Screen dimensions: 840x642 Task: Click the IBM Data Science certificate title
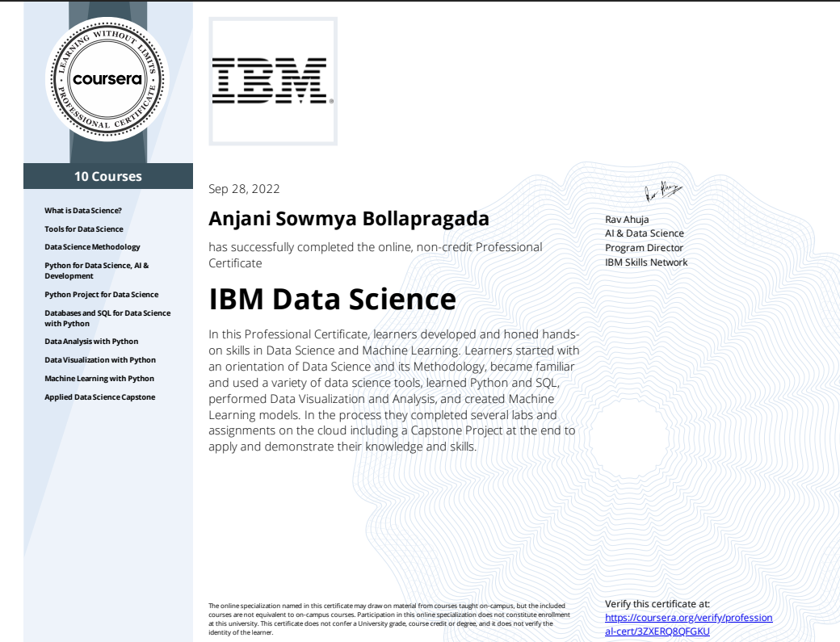click(x=332, y=299)
